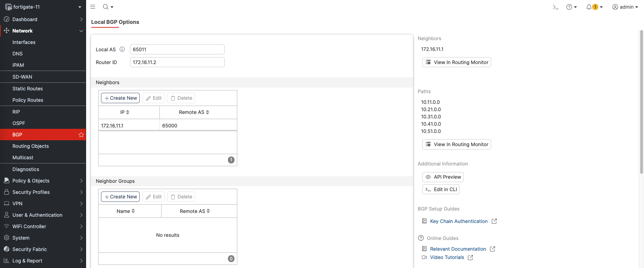Click the notifications bell icon
Screen dimensions: 644x268
click(589, 7)
